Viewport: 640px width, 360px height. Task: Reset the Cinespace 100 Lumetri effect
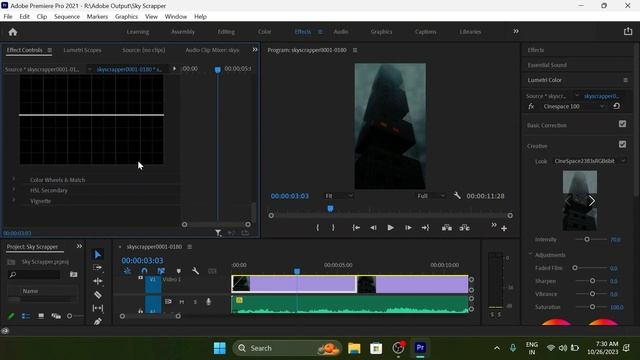(616, 106)
